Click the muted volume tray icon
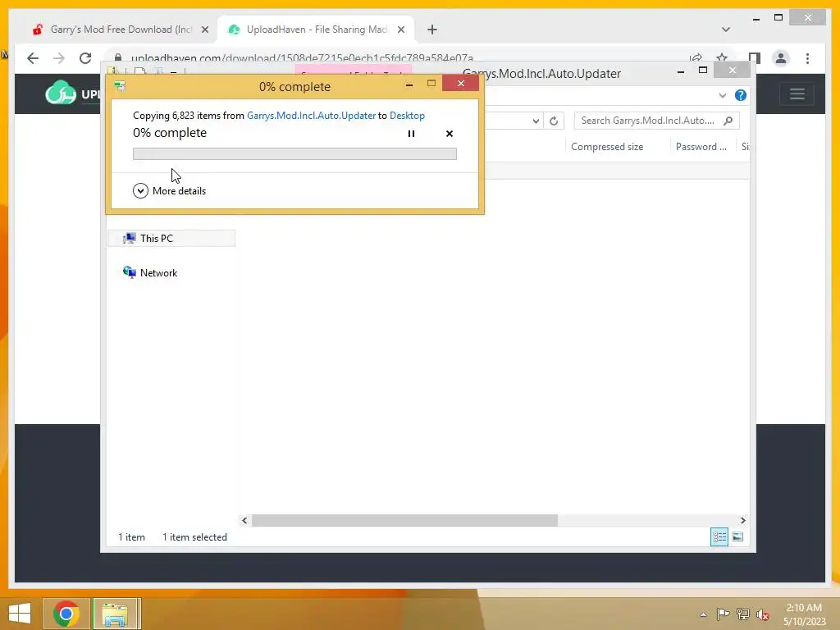 pyautogui.click(x=763, y=614)
